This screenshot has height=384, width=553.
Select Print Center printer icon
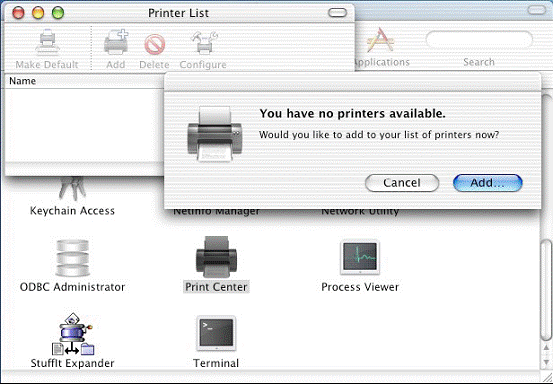click(216, 257)
